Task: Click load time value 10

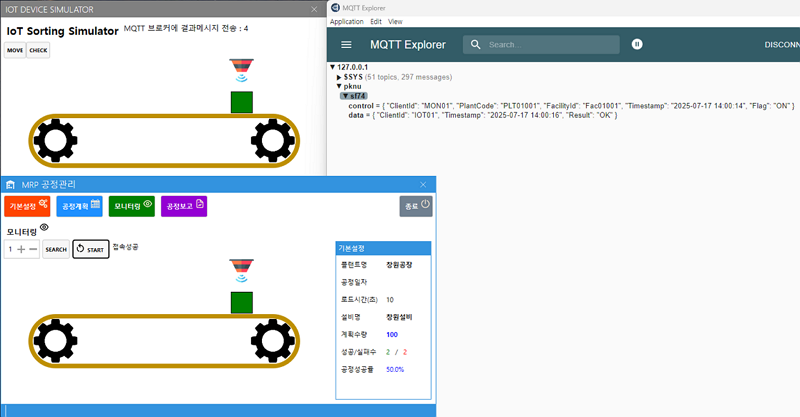Action: pos(390,300)
